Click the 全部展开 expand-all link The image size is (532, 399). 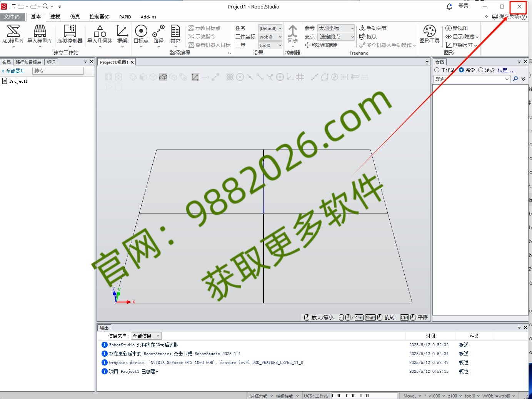[x=15, y=71]
